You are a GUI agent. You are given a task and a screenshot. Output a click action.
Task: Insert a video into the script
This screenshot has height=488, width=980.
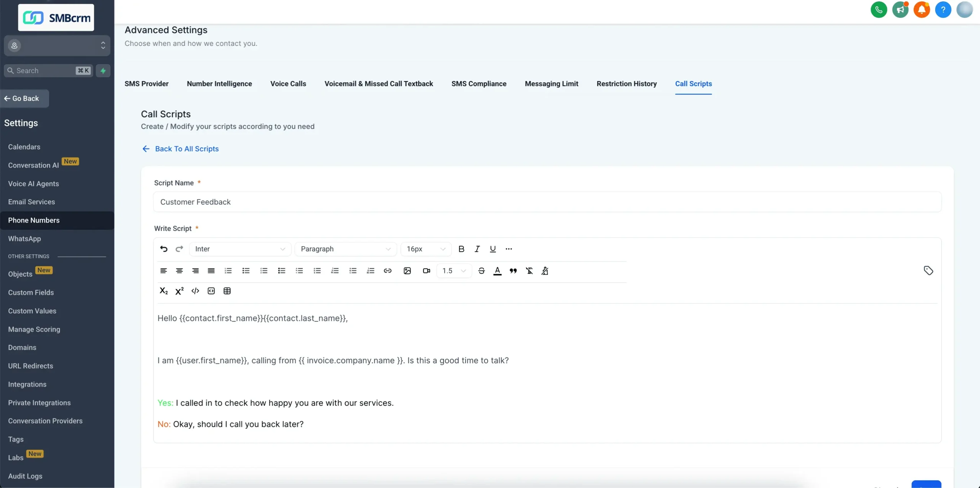pos(426,271)
